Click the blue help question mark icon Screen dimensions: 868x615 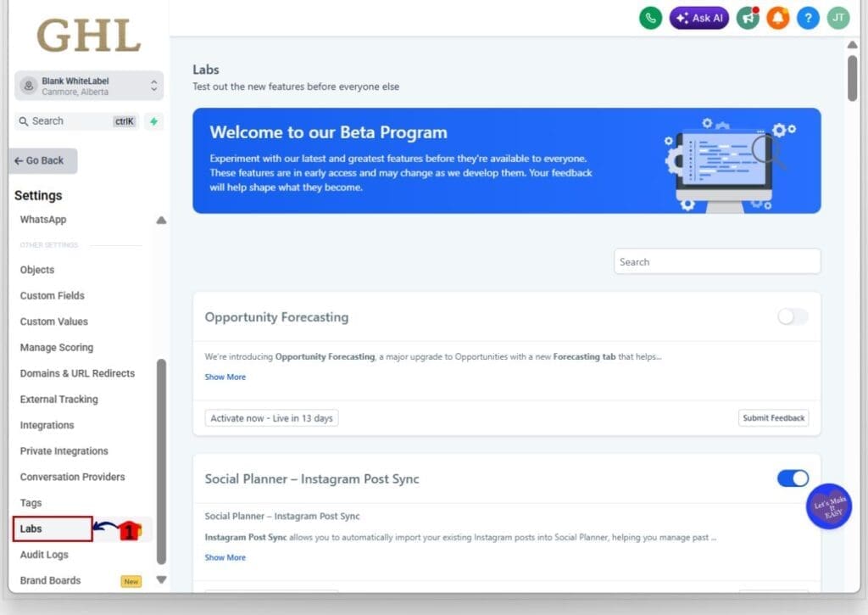click(808, 18)
